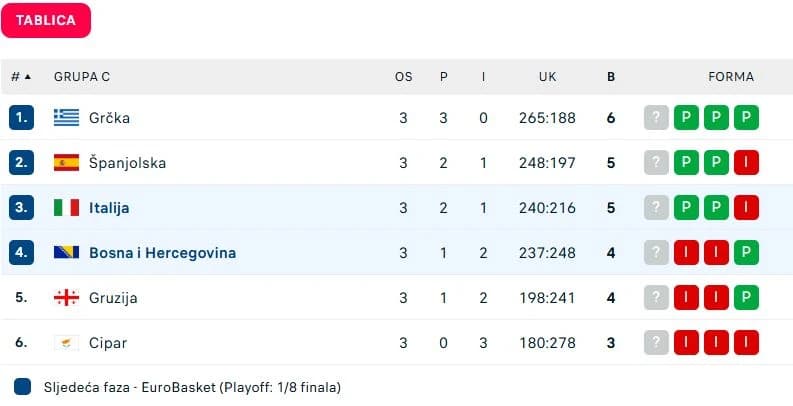Click the Spain flag icon
The image size is (793, 406).
pyautogui.click(x=67, y=163)
